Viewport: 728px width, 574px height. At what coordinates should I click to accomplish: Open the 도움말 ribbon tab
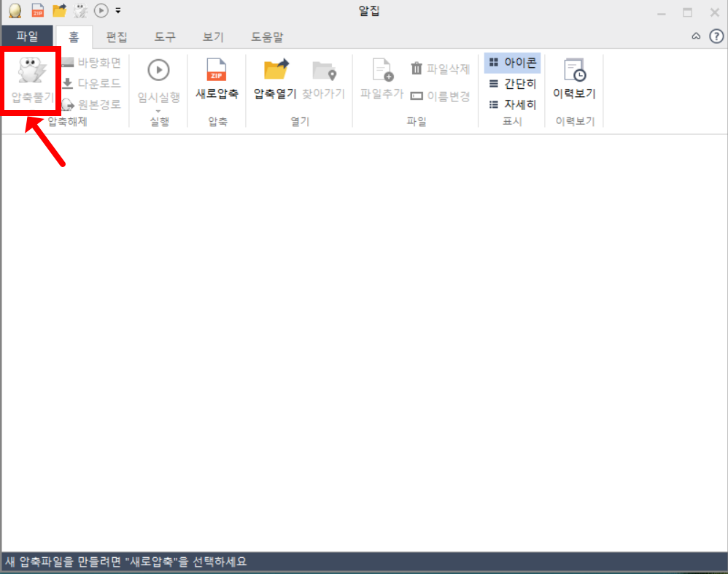click(267, 36)
